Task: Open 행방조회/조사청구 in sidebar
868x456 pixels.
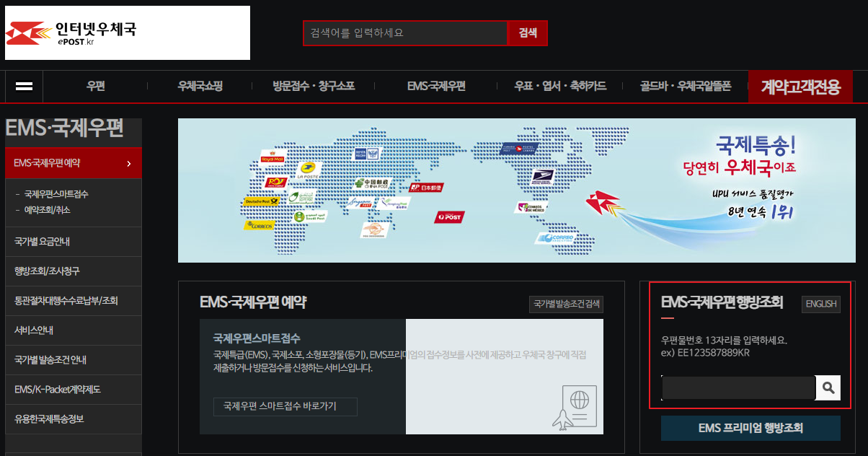Action: pos(74,271)
